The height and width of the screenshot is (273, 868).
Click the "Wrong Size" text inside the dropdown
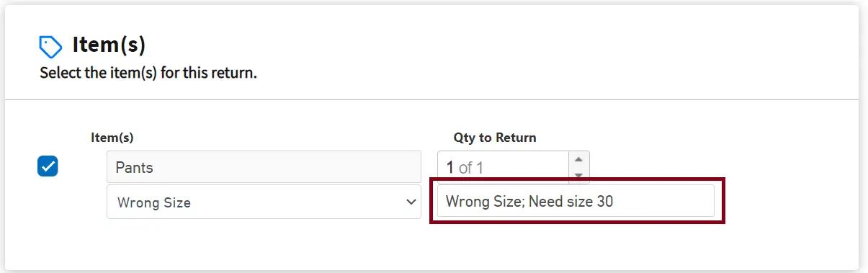pyautogui.click(x=153, y=202)
